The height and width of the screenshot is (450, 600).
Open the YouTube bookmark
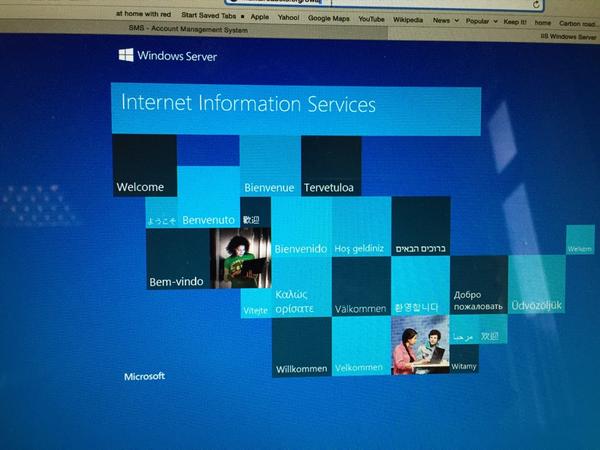tap(371, 19)
